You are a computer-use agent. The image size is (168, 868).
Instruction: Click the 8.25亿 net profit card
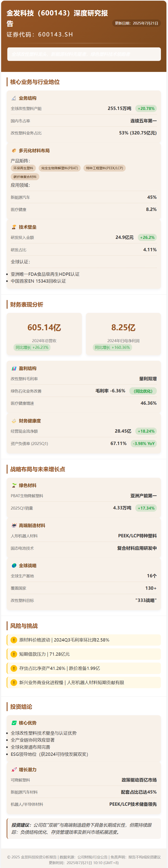[x=123, y=334]
